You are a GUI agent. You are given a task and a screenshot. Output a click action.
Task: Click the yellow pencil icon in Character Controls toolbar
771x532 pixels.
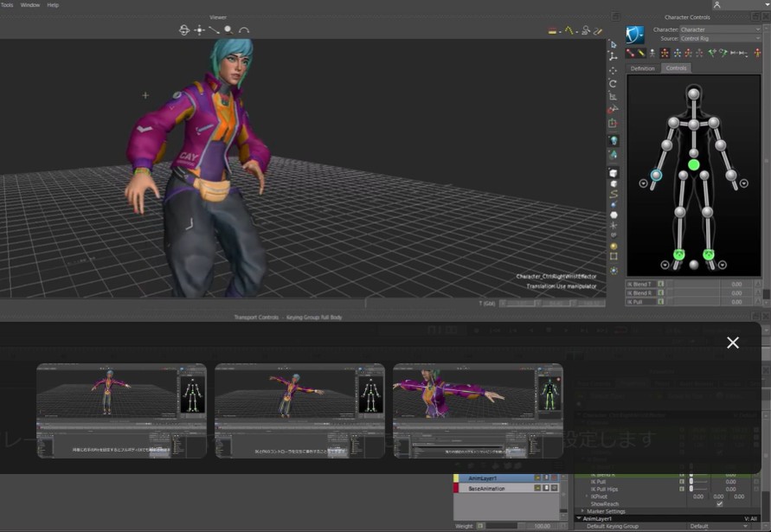tap(641, 53)
